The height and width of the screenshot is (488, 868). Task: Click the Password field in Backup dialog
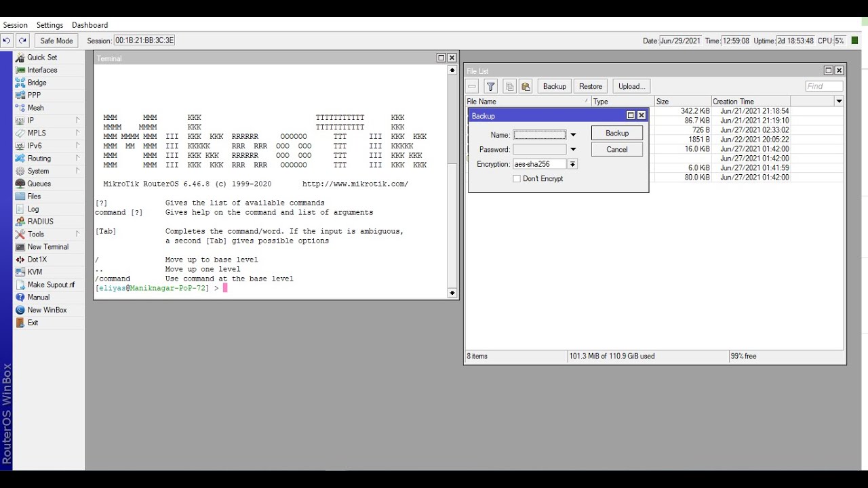[x=539, y=149]
